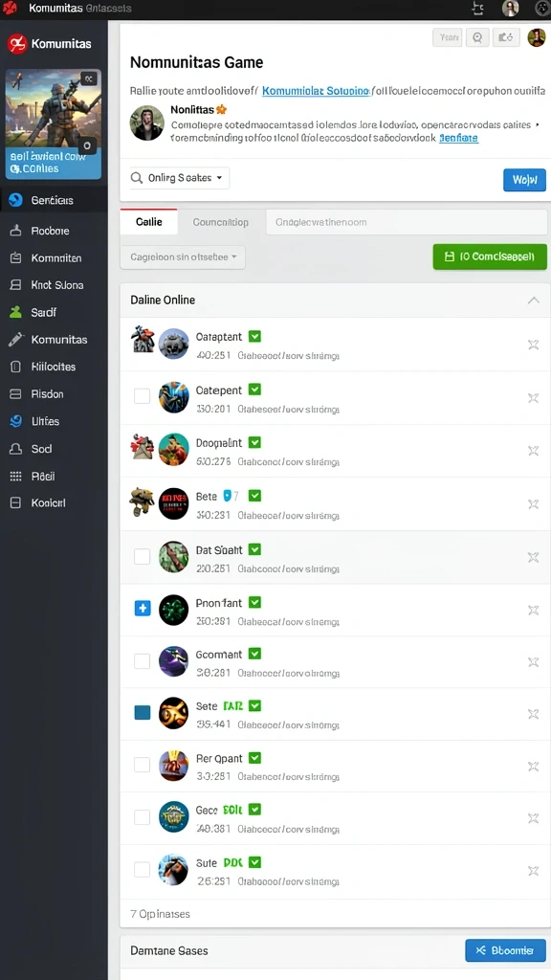The width and height of the screenshot is (551, 980).
Task: Pin the Doopalint row
Action: [x=533, y=451]
